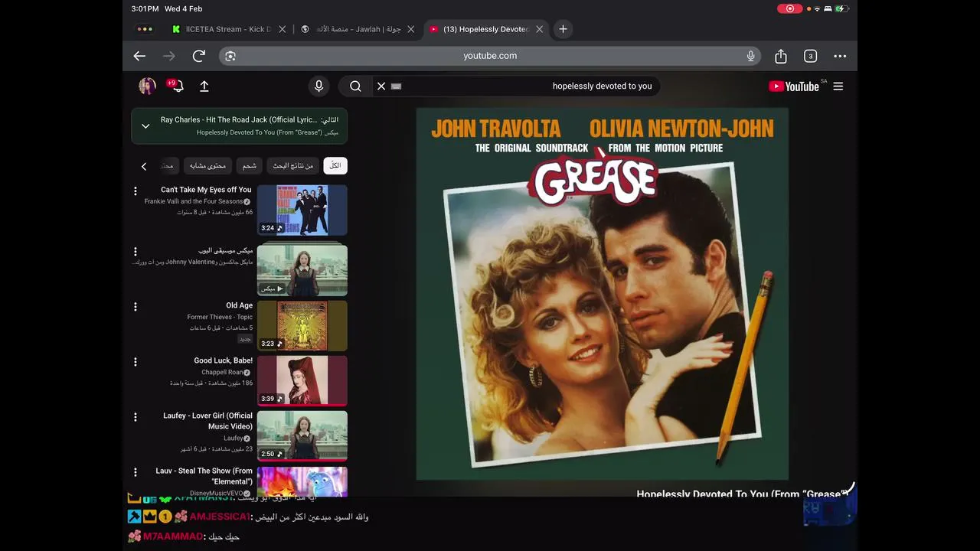The image size is (980, 551).
Task: Play the Good Luck, Babe! thumbnail
Action: click(x=302, y=380)
